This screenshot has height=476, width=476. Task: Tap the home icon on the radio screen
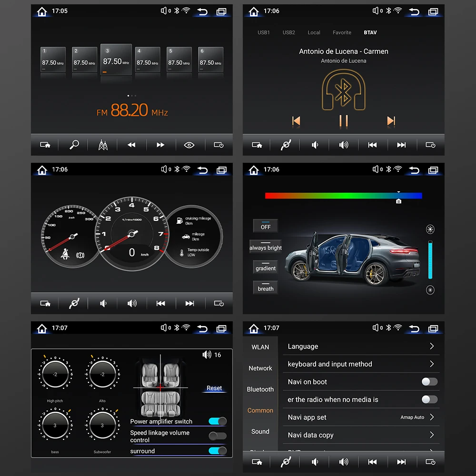(42, 11)
